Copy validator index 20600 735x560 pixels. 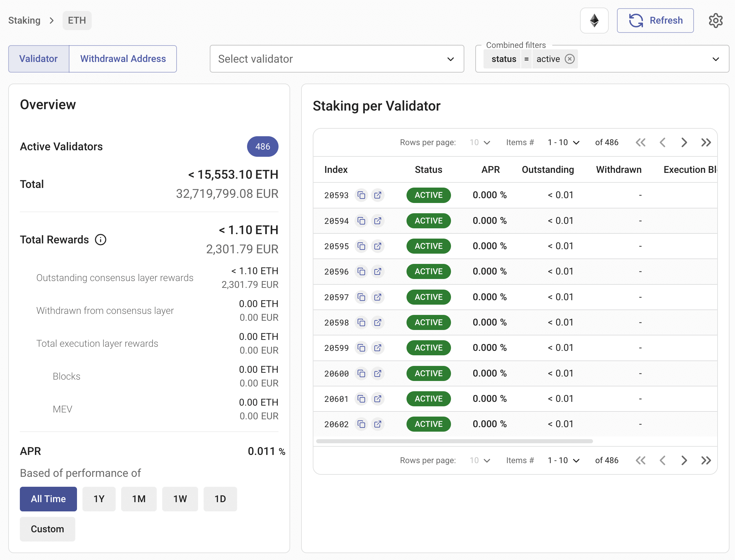(x=361, y=373)
